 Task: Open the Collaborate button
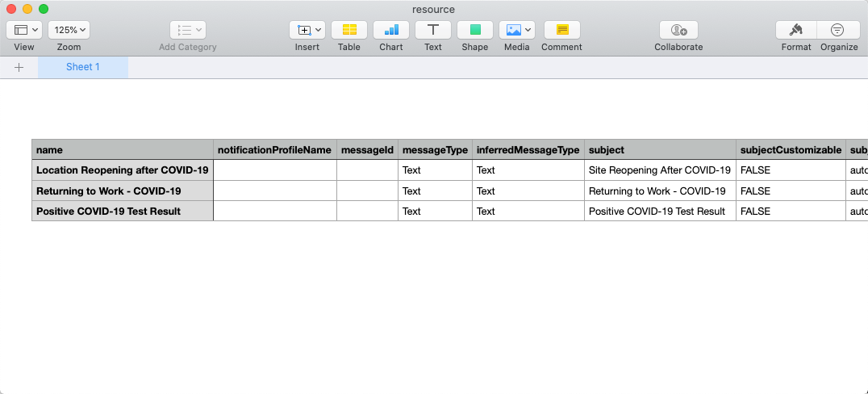tap(678, 30)
